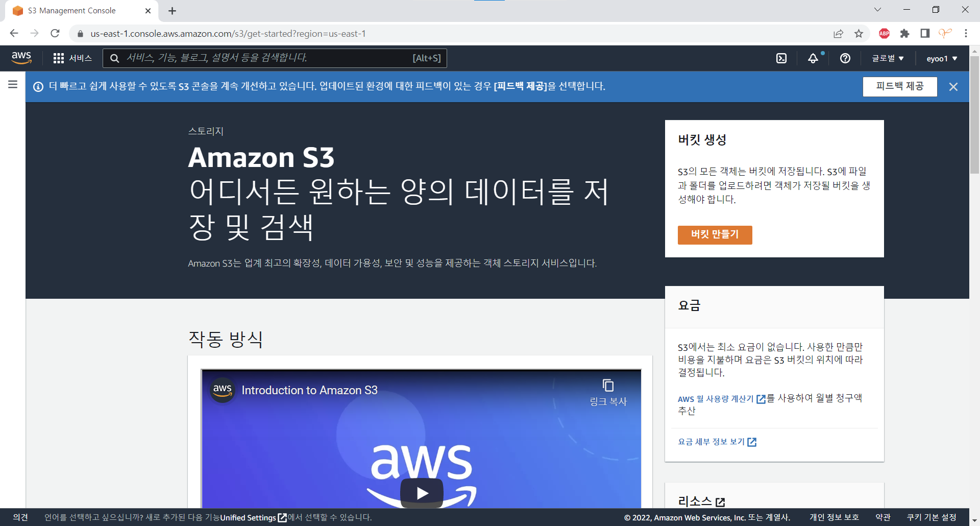The width and height of the screenshot is (980, 526).
Task: Reload the page with refresh icon
Action: 55,33
